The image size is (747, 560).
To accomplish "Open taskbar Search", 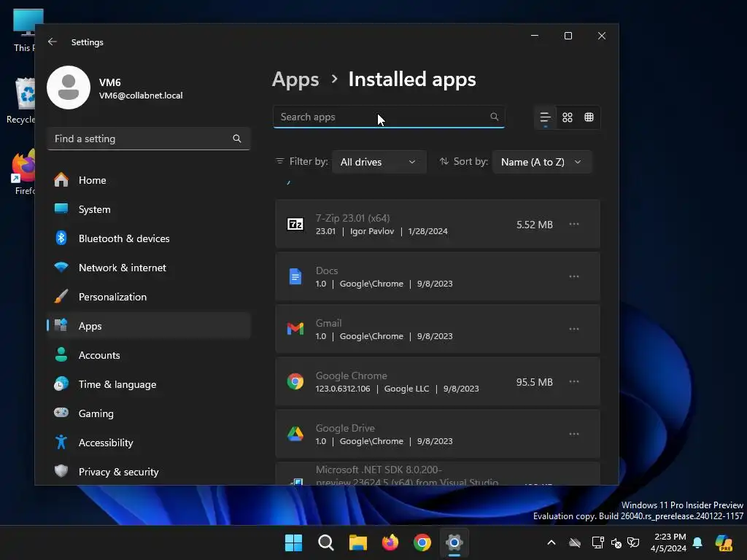I will point(326,542).
